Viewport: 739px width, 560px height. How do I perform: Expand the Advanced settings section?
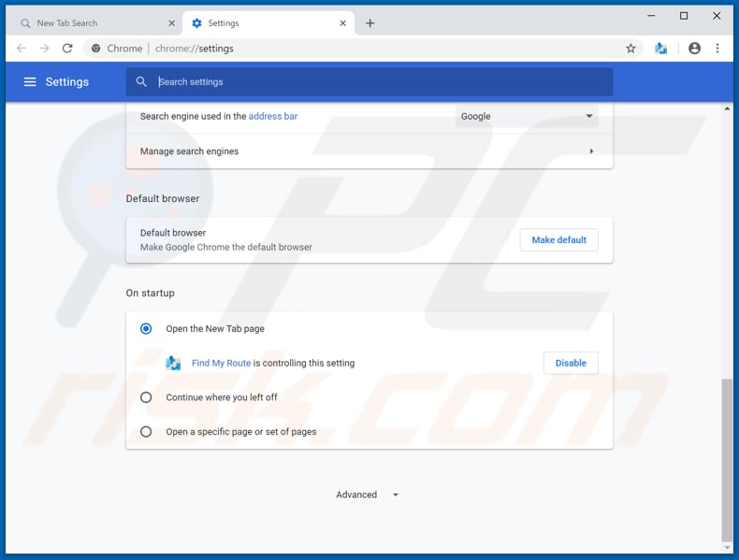coord(367,495)
